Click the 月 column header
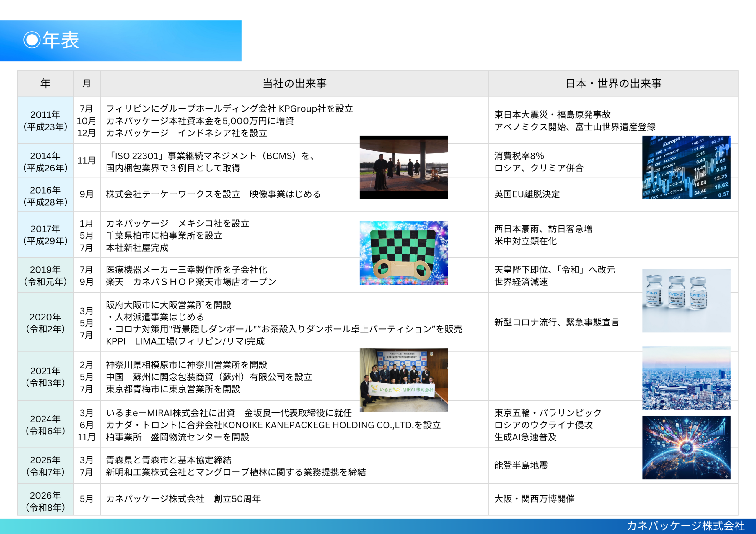This screenshot has width=756, height=534. tap(87, 83)
